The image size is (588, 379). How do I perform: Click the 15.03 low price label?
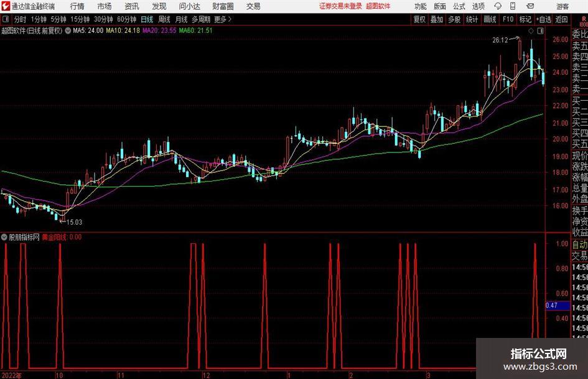[x=74, y=222]
